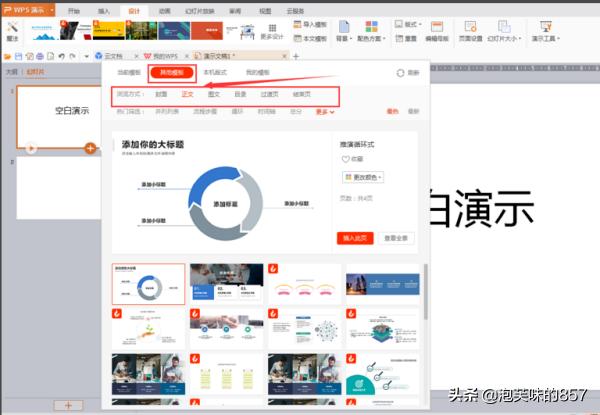600x415 pixels.
Task: Sort templates by the orange hottest option
Action: click(x=393, y=111)
